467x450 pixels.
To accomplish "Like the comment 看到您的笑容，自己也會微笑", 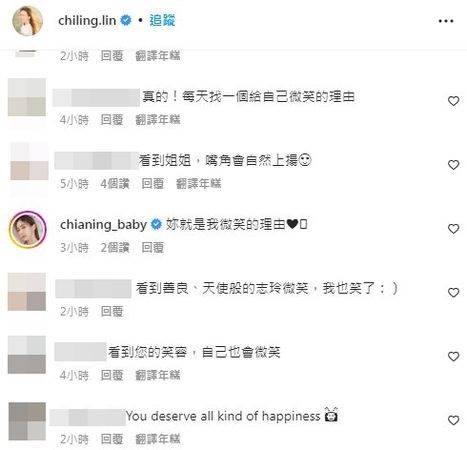I will point(453,357).
